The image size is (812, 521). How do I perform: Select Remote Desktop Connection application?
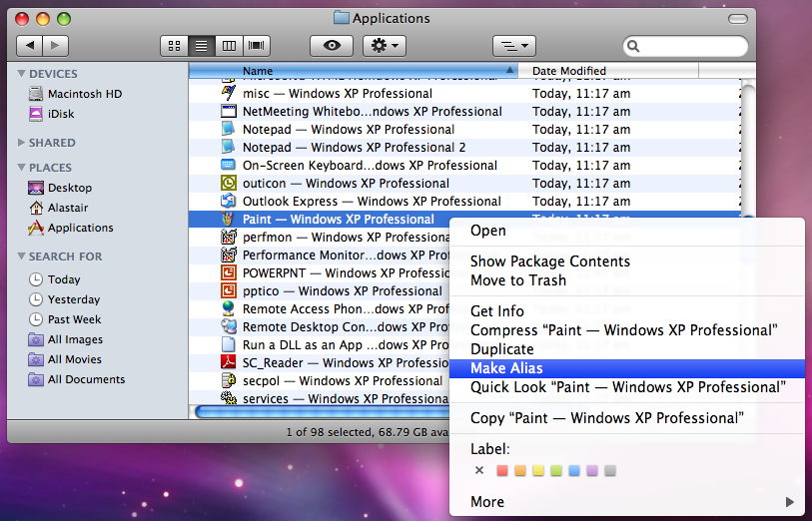[319, 327]
